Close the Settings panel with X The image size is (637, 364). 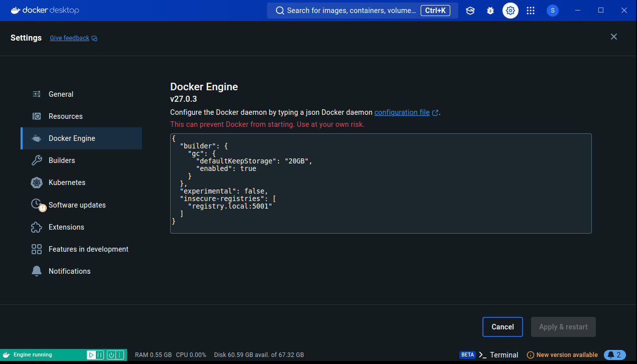pos(613,37)
